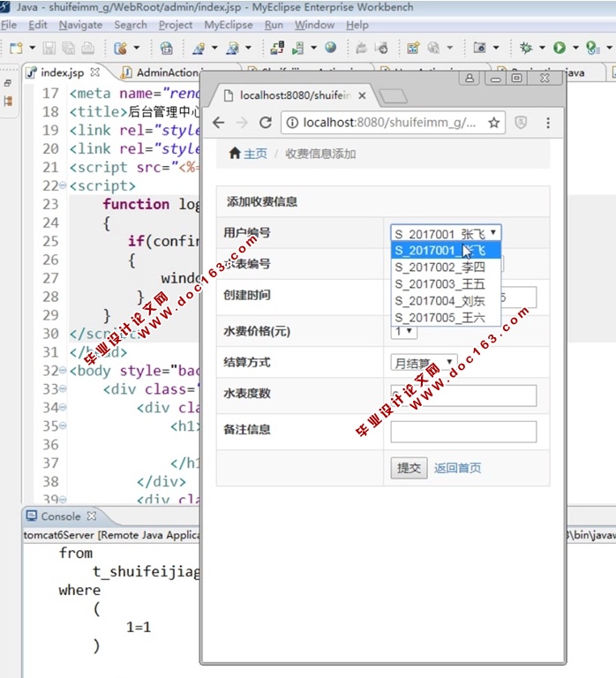
Task: Close the index.jsp editor tab
Action: (94, 72)
